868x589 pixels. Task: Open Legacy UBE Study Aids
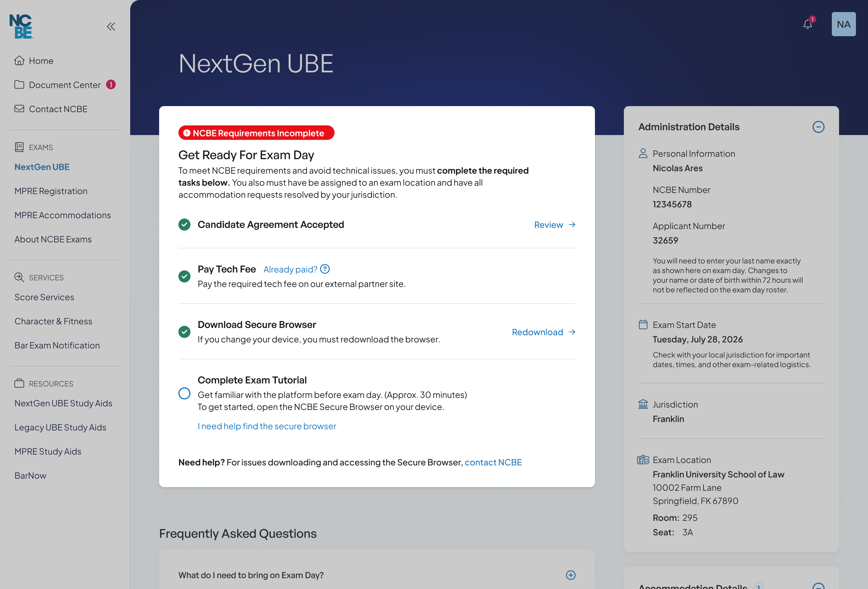click(x=60, y=427)
